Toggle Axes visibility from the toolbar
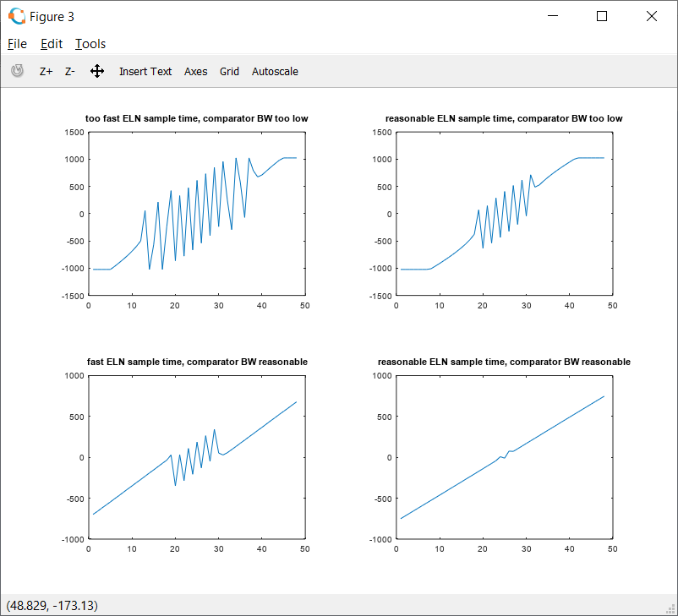The image size is (678, 616). coord(195,72)
